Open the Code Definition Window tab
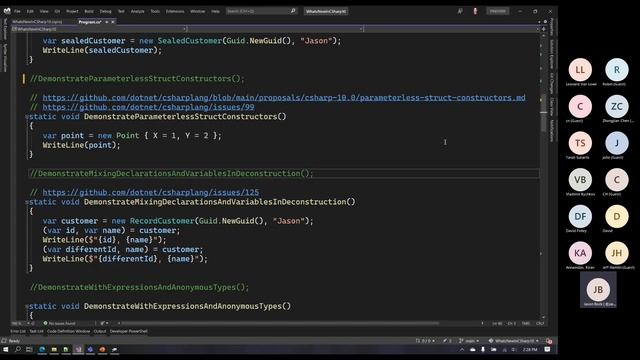This screenshot has height=360, width=640. 69,331
